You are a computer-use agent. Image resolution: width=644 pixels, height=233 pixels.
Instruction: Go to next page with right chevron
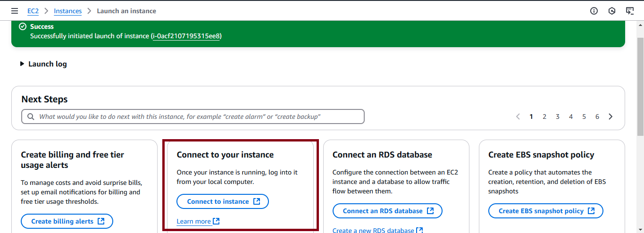tap(611, 116)
